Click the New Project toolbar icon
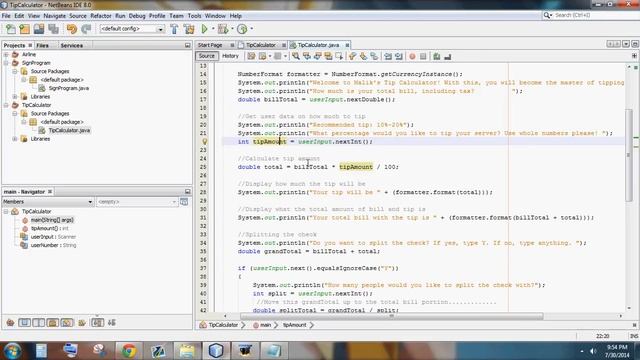 point(24,29)
